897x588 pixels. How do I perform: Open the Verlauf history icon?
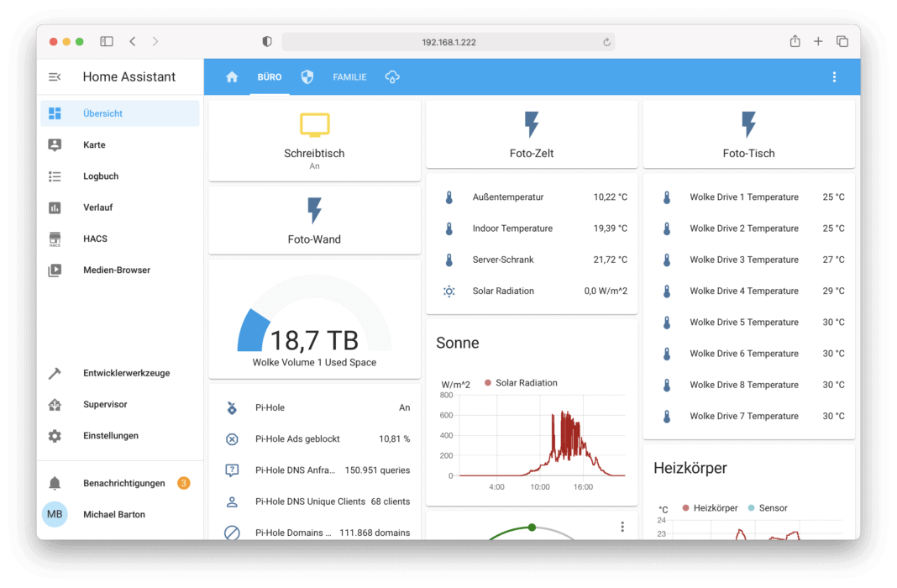pyautogui.click(x=55, y=207)
